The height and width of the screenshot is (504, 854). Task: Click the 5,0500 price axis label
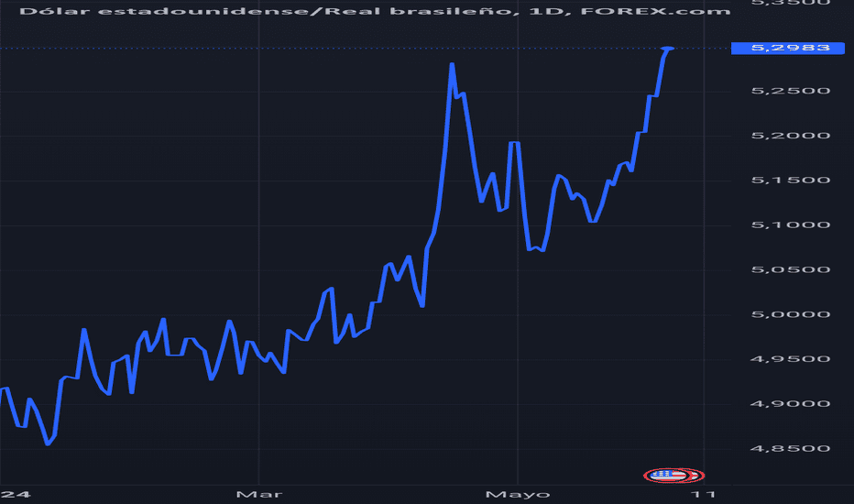click(790, 269)
